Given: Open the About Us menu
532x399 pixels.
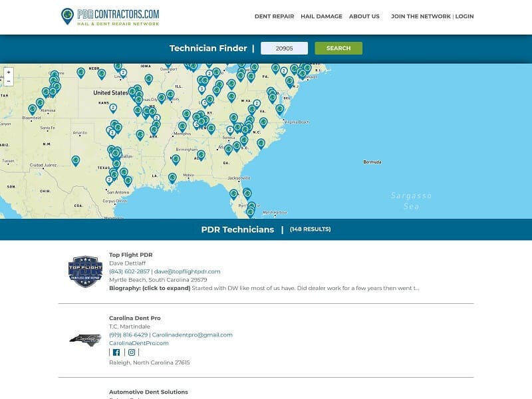Looking at the screenshot, I should (x=364, y=16).
